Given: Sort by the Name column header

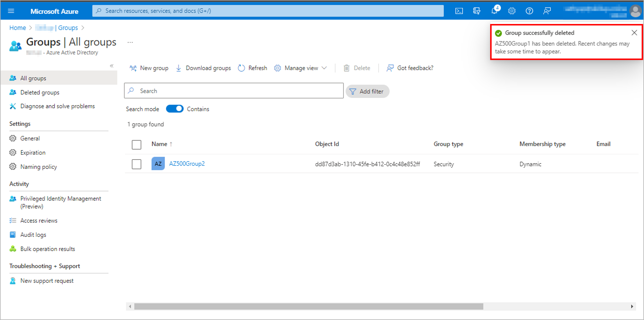Looking at the screenshot, I should click(162, 144).
